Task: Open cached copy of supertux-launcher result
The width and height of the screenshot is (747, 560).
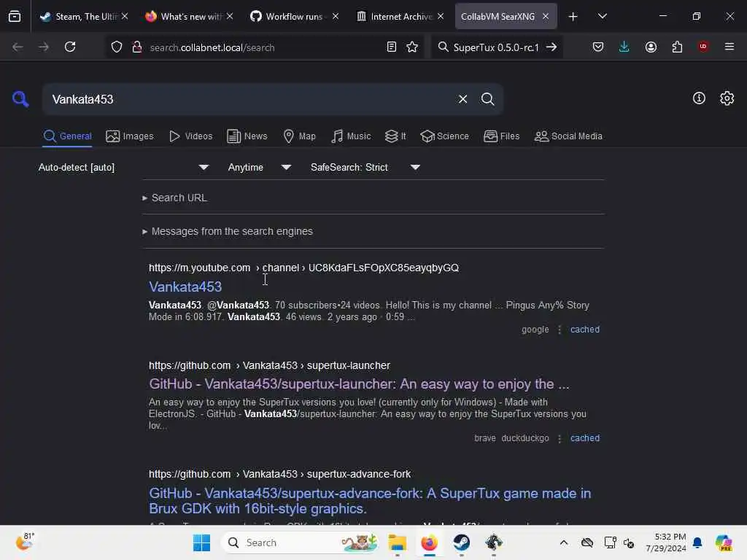Action: (x=585, y=438)
